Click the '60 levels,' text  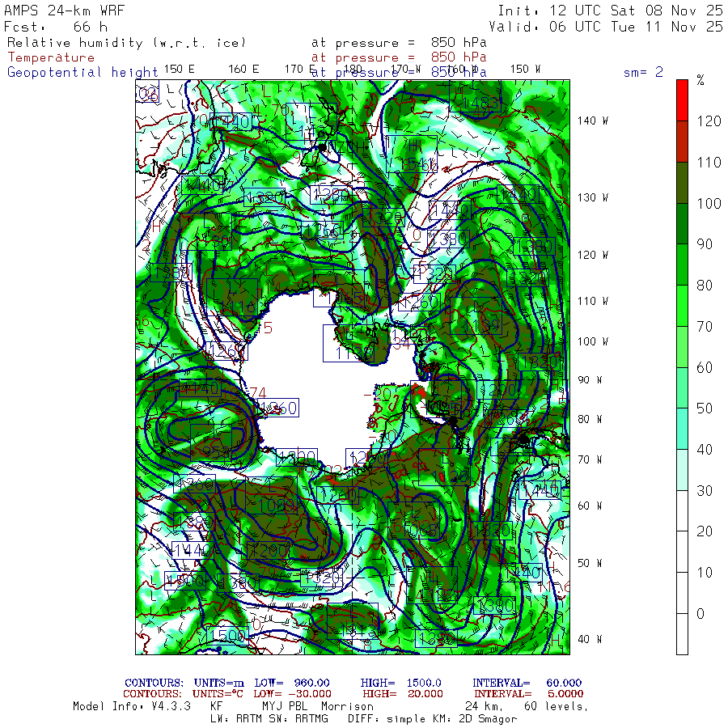(x=557, y=706)
